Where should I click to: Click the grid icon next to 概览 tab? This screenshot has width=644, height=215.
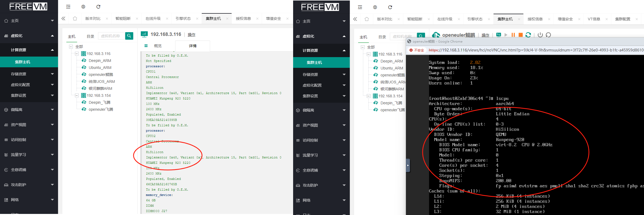pos(146,46)
